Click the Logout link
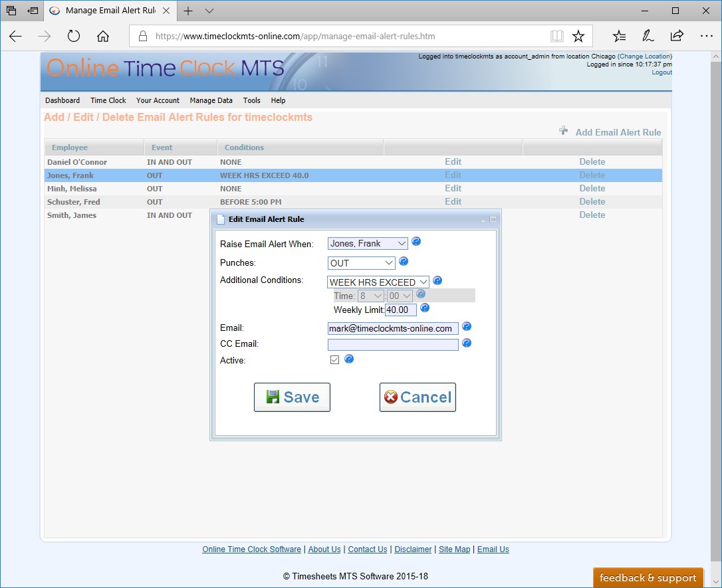The image size is (722, 588). (x=662, y=72)
